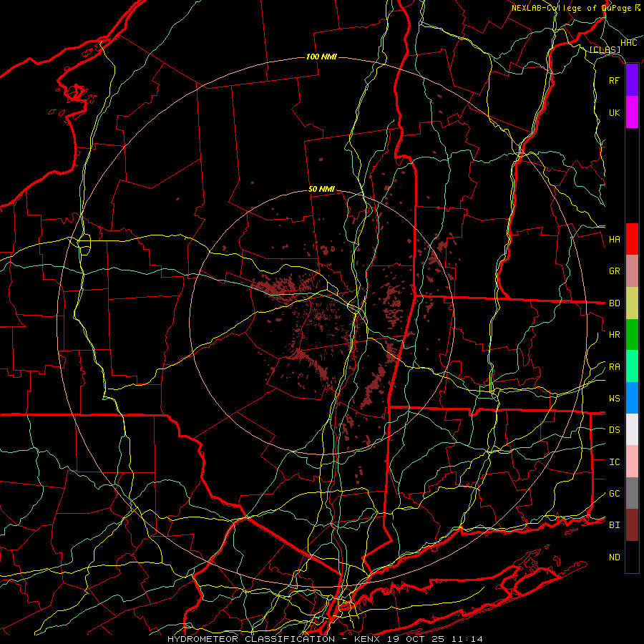Viewport: 644px width, 644px height.
Task: Click the HHC product label
Action: [x=629, y=43]
